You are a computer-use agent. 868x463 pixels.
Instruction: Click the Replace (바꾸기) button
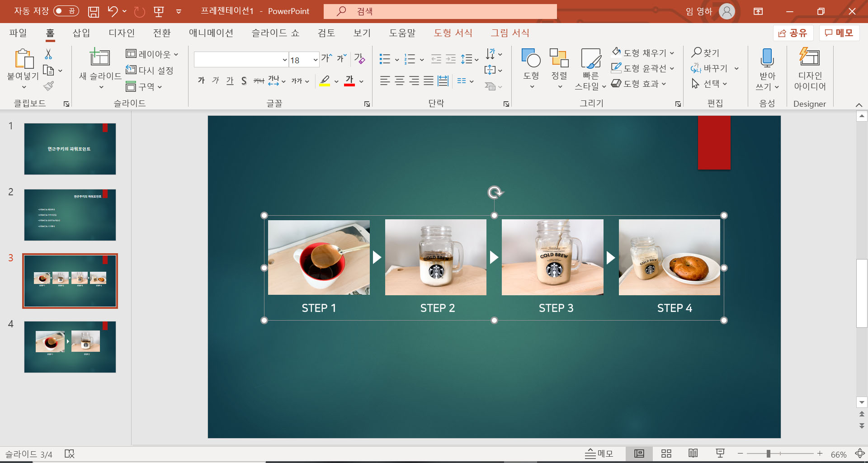coord(709,68)
